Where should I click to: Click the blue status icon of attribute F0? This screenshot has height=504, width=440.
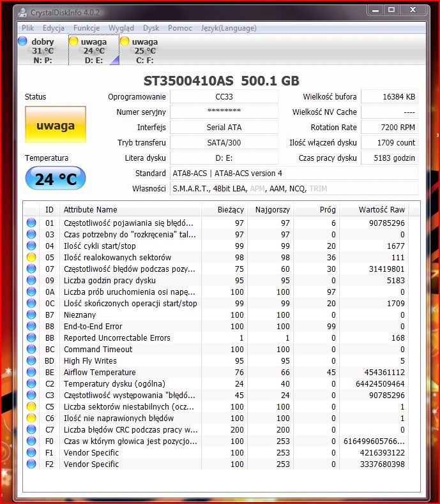(x=31, y=441)
